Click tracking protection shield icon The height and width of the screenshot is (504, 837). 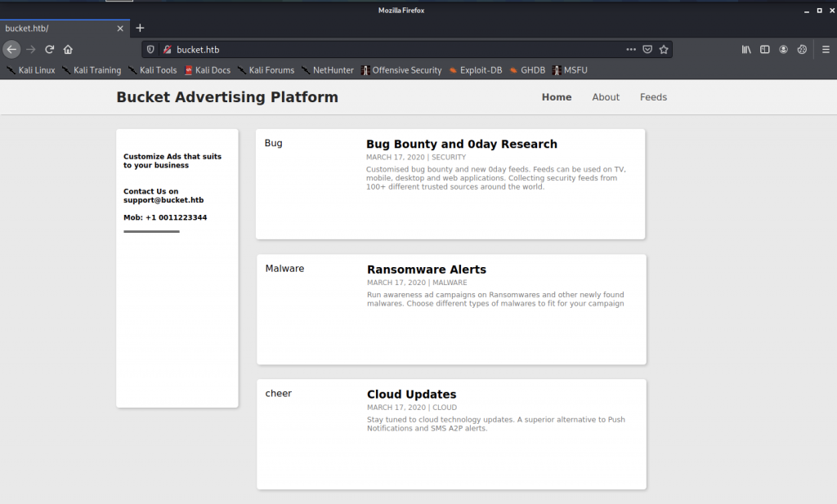[x=150, y=49]
